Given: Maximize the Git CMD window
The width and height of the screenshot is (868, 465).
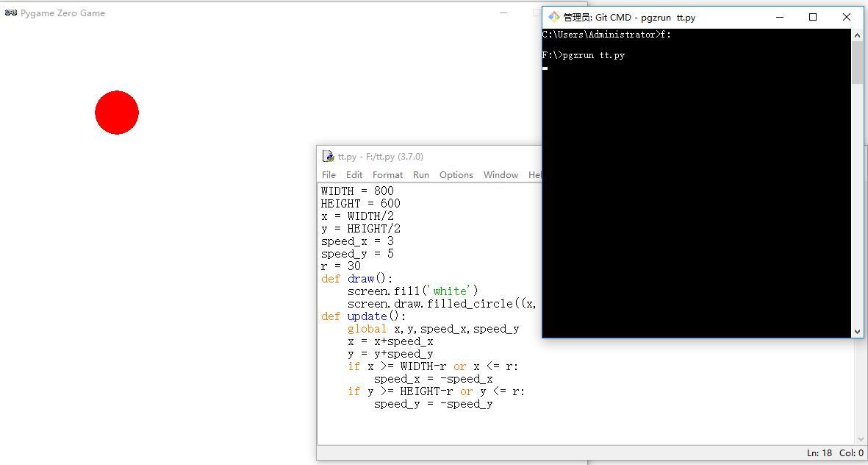Looking at the screenshot, I should pyautogui.click(x=813, y=17).
